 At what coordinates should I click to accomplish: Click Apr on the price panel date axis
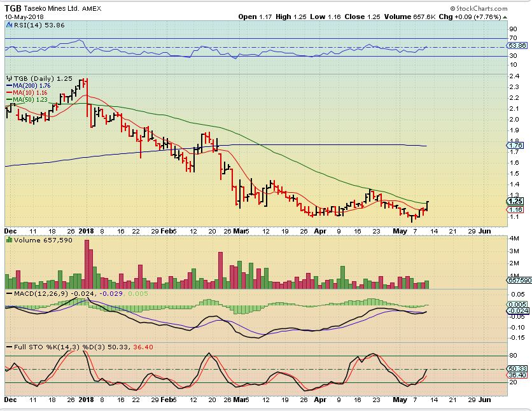(x=320, y=231)
